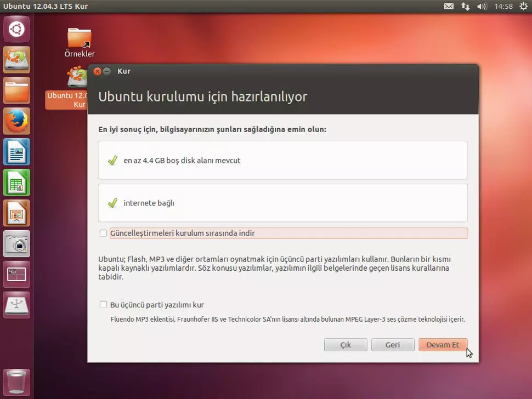Open the file manager folder icon

point(16,90)
